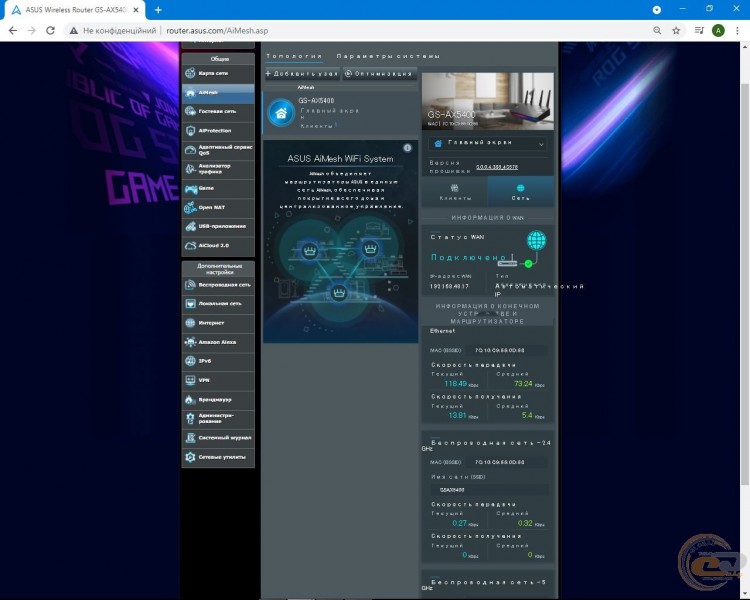Open AiProtection shield icon
Viewport: 750px width, 600px height.
point(190,131)
